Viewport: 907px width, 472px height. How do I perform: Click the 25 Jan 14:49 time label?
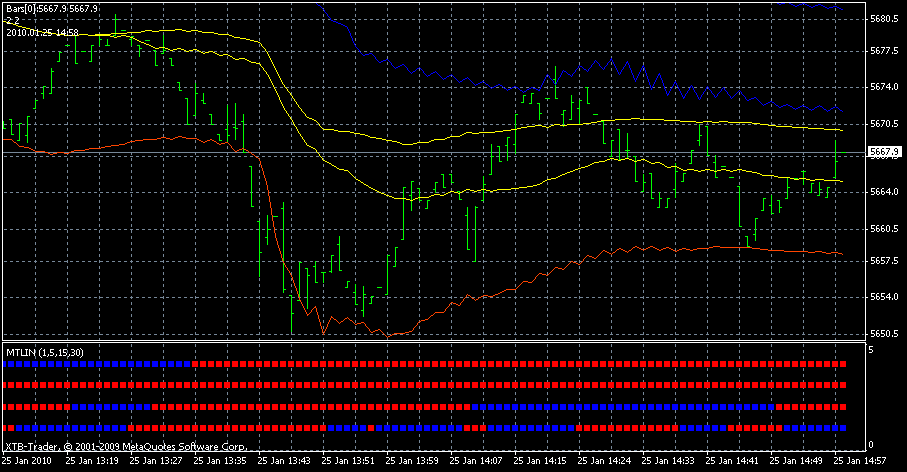click(796, 461)
